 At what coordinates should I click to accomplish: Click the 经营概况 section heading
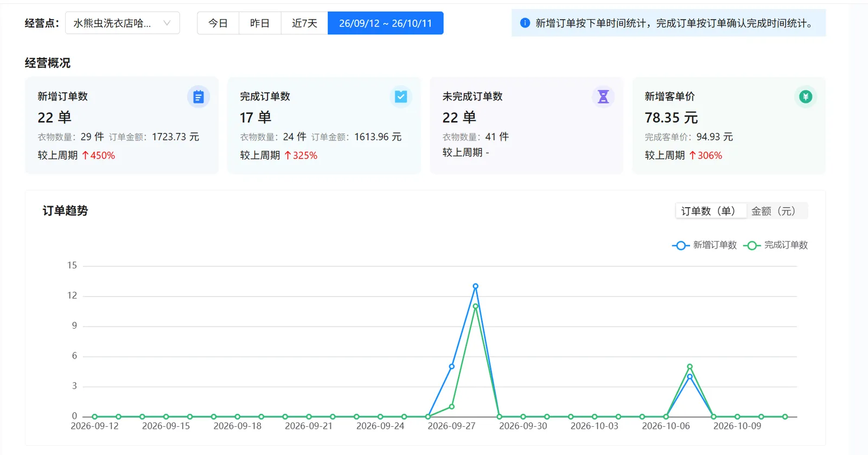pos(48,63)
